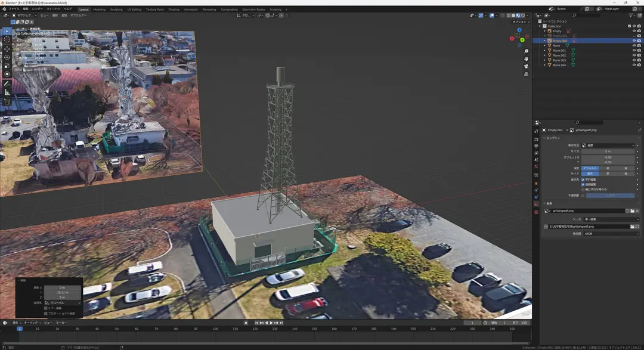Select the Cursor tool in toolbar
This screenshot has height=350, width=644.
[7, 40]
